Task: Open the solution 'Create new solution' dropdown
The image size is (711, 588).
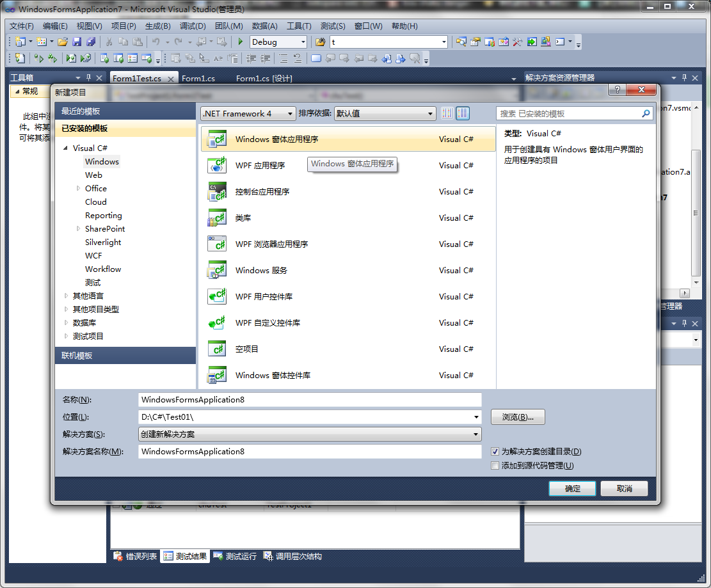Action: coord(310,434)
